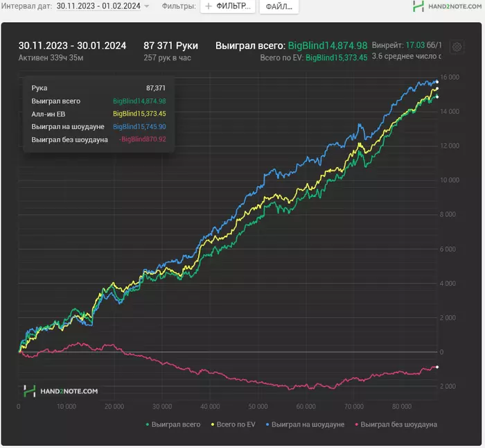Click the "87 371 Руки" hands count
This screenshot has width=485, height=448.
click(170, 46)
